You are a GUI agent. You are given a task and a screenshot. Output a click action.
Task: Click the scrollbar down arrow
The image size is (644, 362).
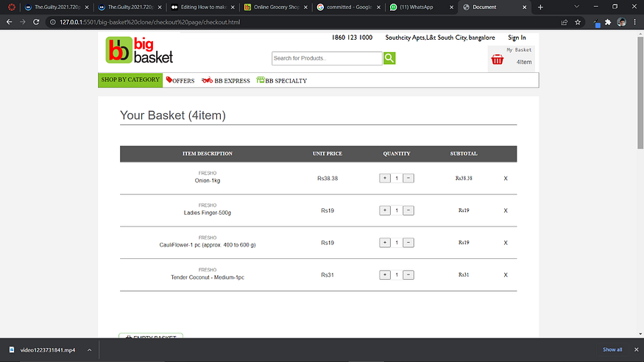(640, 334)
